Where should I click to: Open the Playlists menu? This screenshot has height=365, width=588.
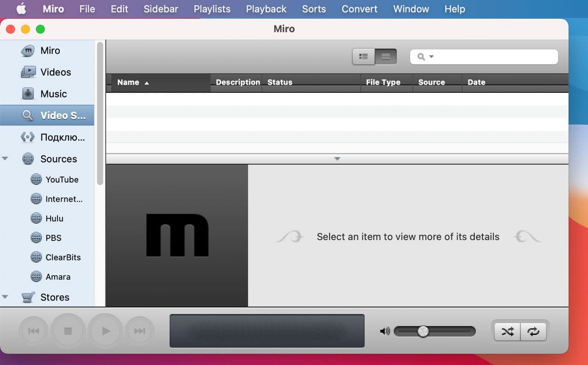click(x=212, y=9)
